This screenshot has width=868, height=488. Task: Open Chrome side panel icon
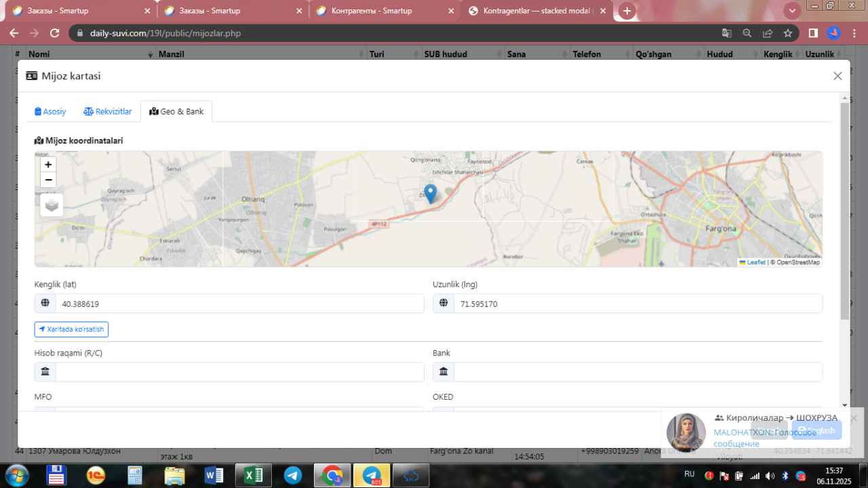pos(812,33)
